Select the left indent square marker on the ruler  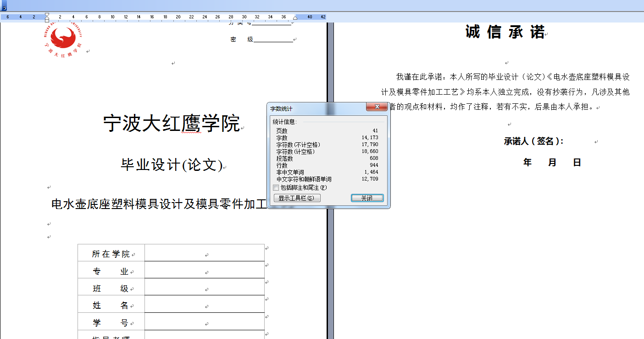pos(47,21)
